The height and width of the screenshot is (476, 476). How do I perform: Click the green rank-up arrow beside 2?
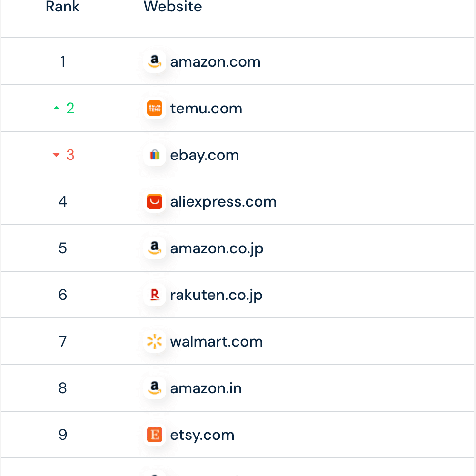pyautogui.click(x=57, y=108)
